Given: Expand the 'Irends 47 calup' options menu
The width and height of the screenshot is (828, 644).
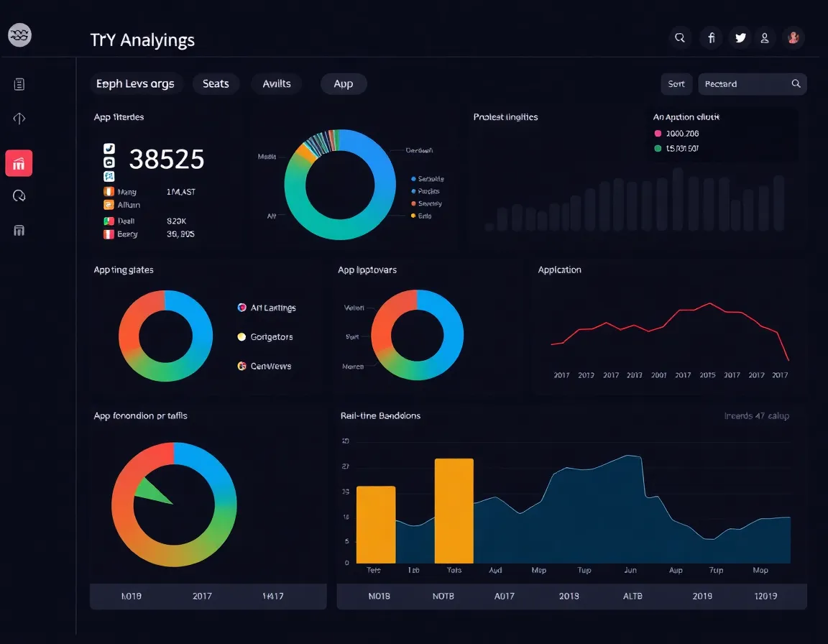Looking at the screenshot, I should coord(757,415).
